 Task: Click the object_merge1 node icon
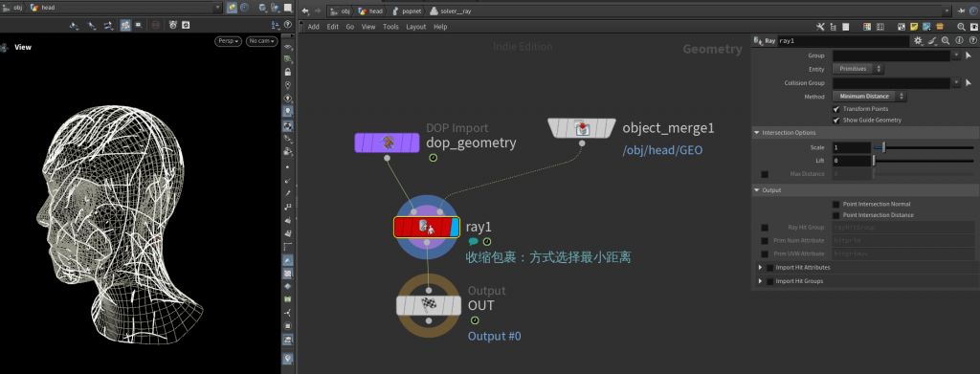pos(582,128)
